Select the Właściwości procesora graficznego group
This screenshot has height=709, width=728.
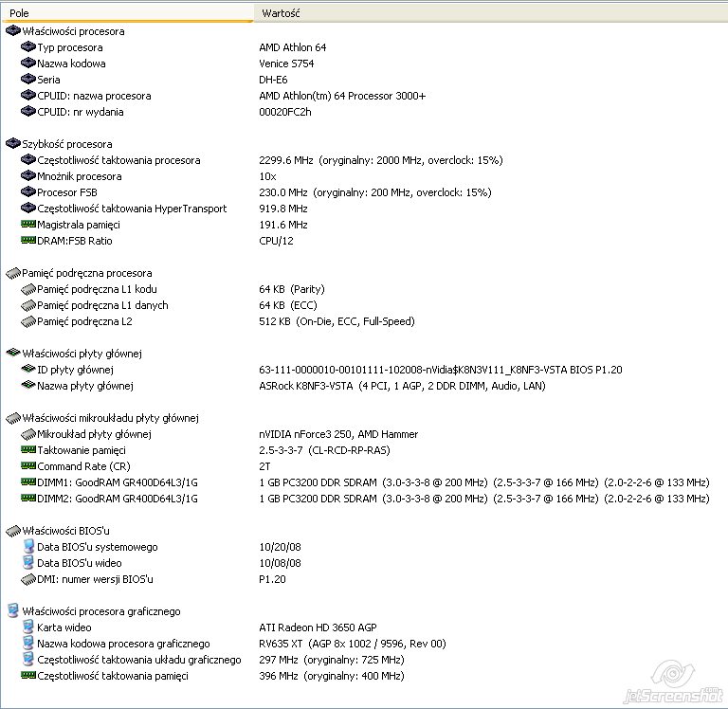pos(93,611)
